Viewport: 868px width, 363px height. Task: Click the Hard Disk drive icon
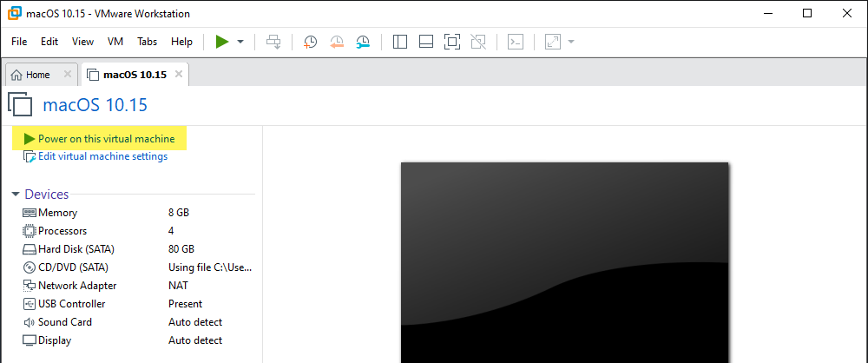tap(30, 249)
